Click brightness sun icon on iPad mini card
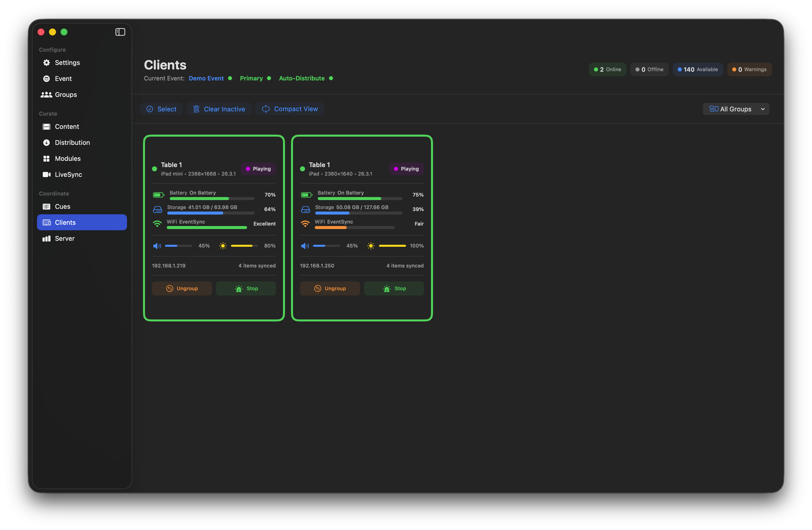812x530 pixels. [x=223, y=246]
